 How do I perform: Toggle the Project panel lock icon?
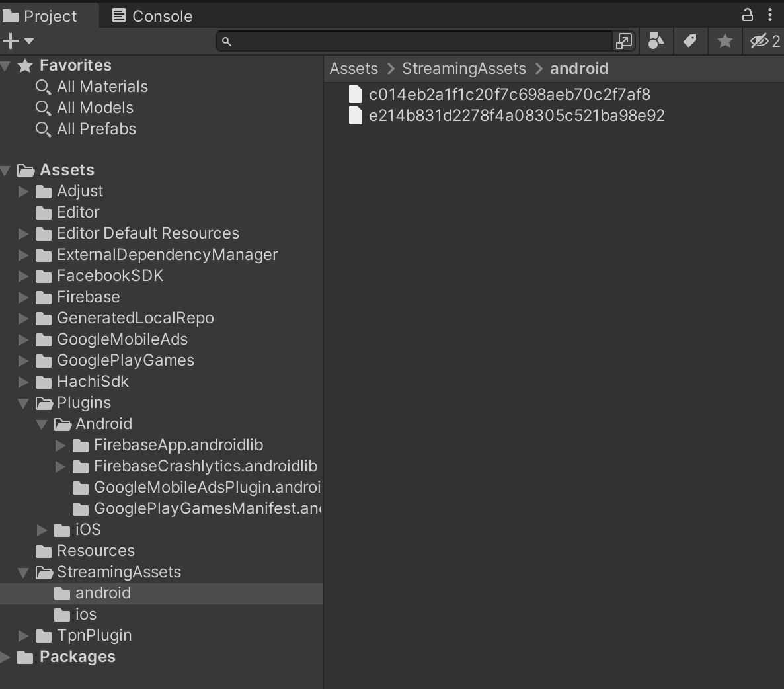pos(747,15)
